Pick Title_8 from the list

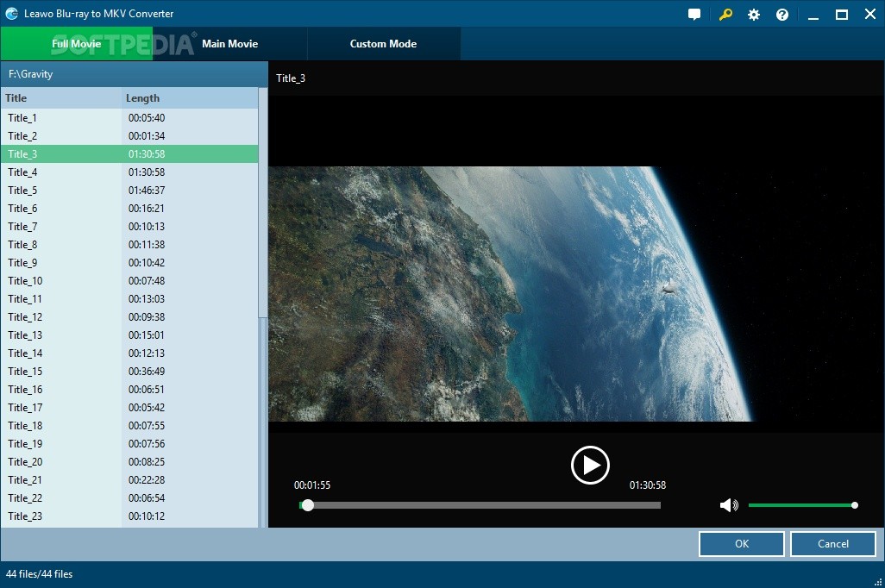click(129, 244)
